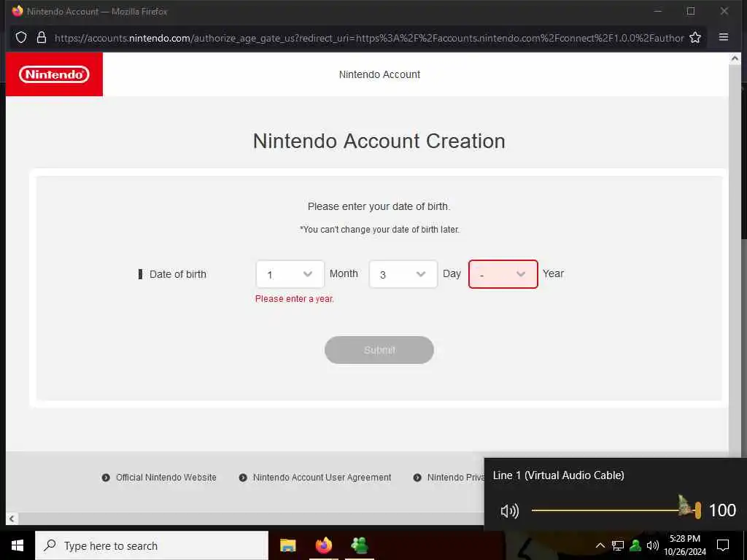Show hidden system tray icons

pos(600,545)
